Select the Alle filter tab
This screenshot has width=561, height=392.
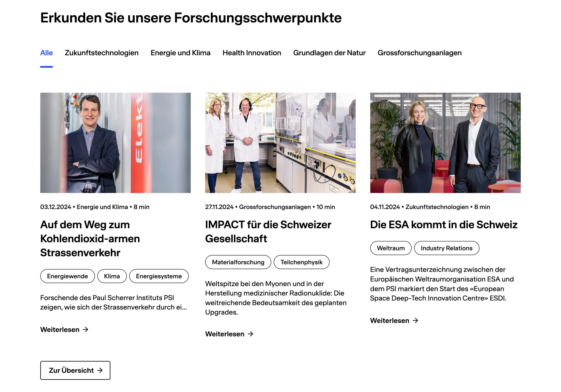pos(46,53)
